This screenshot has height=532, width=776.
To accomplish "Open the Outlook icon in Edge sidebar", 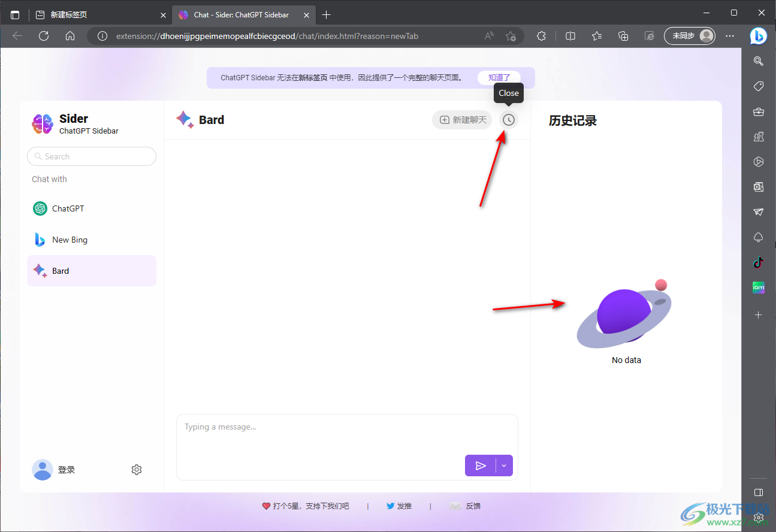I will point(759,187).
